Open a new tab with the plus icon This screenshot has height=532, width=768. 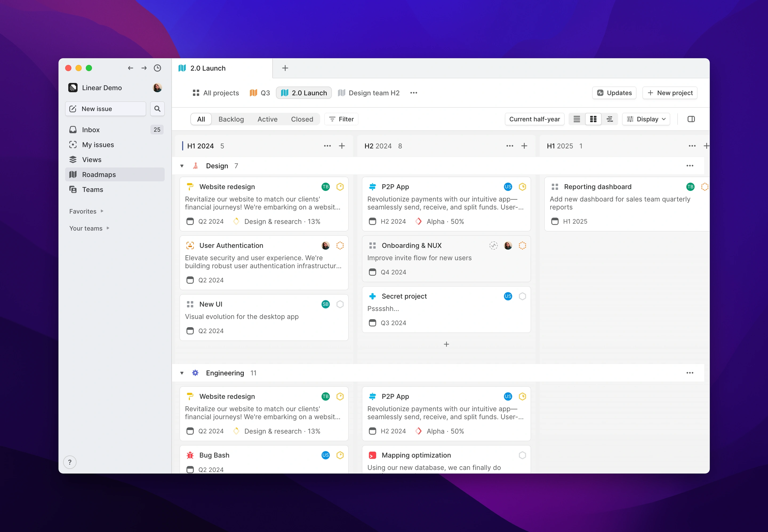pyautogui.click(x=285, y=68)
